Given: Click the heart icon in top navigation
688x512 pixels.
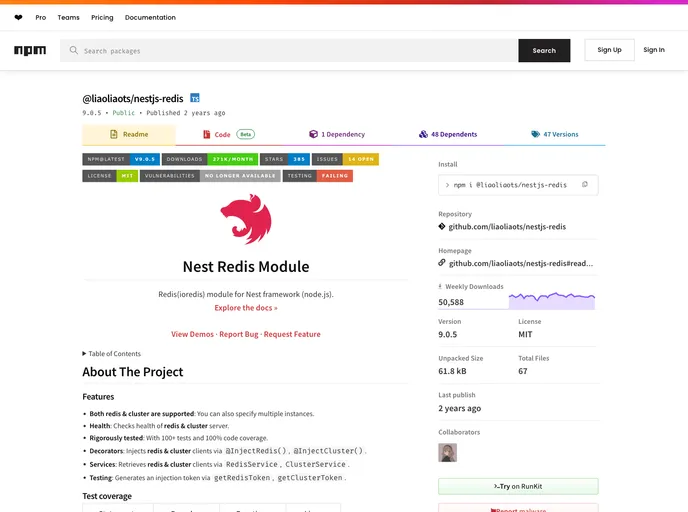Looking at the screenshot, I should pos(18,18).
